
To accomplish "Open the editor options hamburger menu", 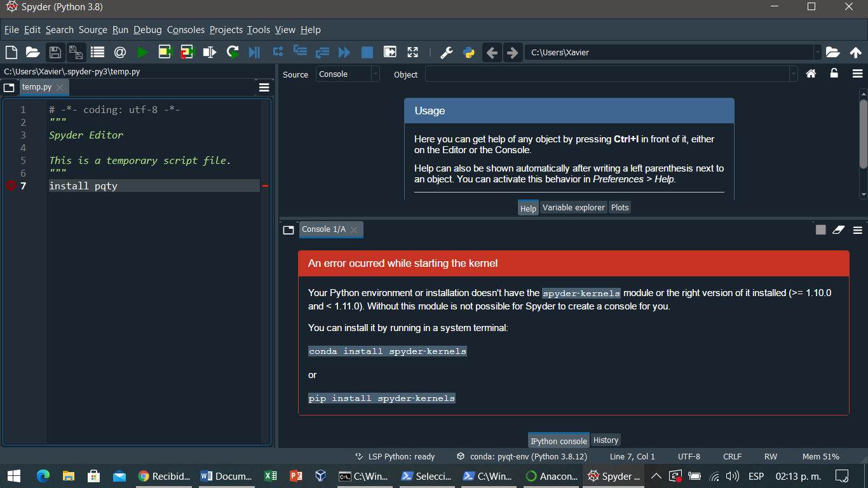I will pyautogui.click(x=264, y=87).
